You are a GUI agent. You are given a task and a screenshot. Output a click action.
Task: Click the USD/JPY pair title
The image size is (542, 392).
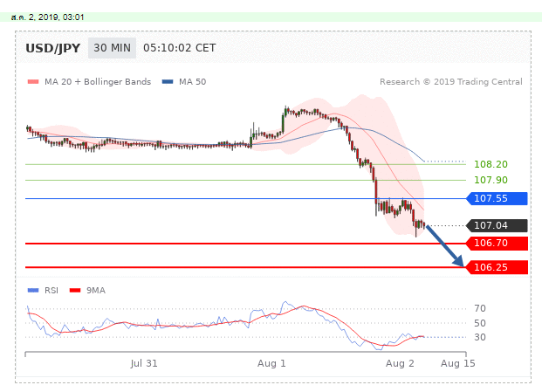point(53,48)
